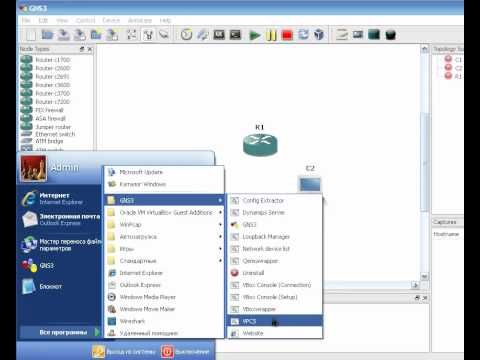Select Ethernet switch in Node Types
This screenshot has width=480, height=360.
(x=48, y=134)
